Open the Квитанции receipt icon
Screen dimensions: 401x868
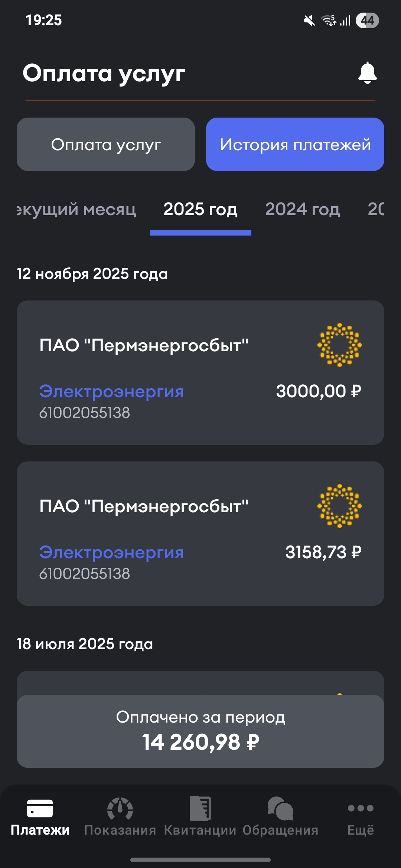coord(200,808)
